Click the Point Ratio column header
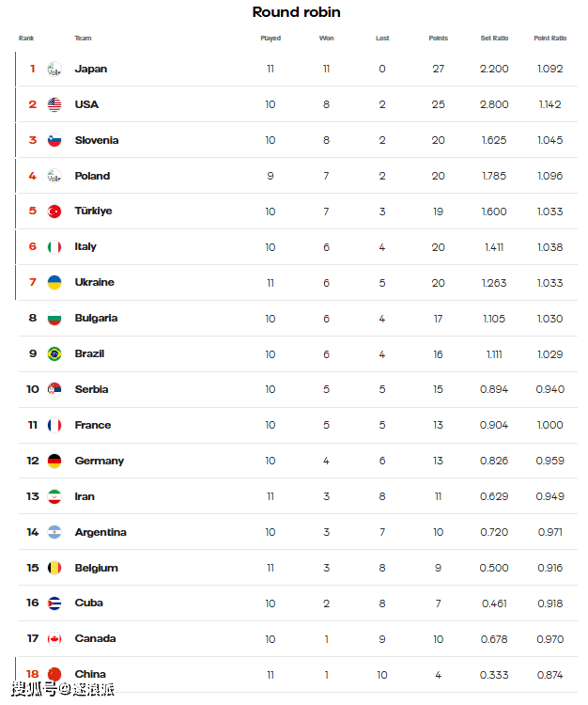Viewport: 588px width, 705px height. (x=549, y=39)
